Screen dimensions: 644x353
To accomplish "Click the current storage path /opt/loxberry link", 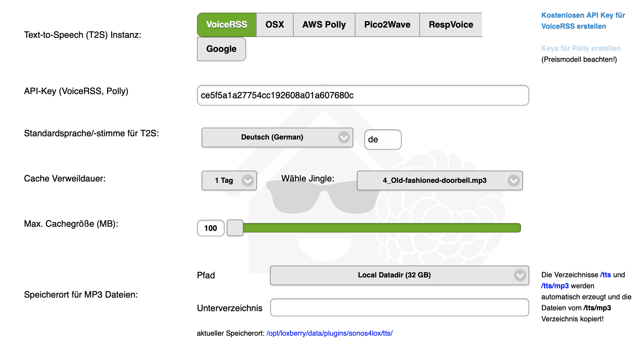I will pyautogui.click(x=329, y=333).
